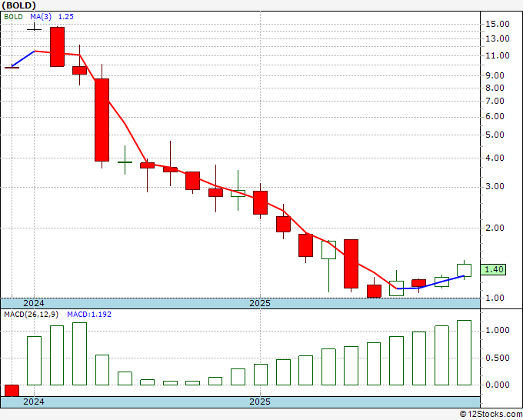Click the 1.40 current price tag
Screen dimensions: 523x420
[x=493, y=269]
